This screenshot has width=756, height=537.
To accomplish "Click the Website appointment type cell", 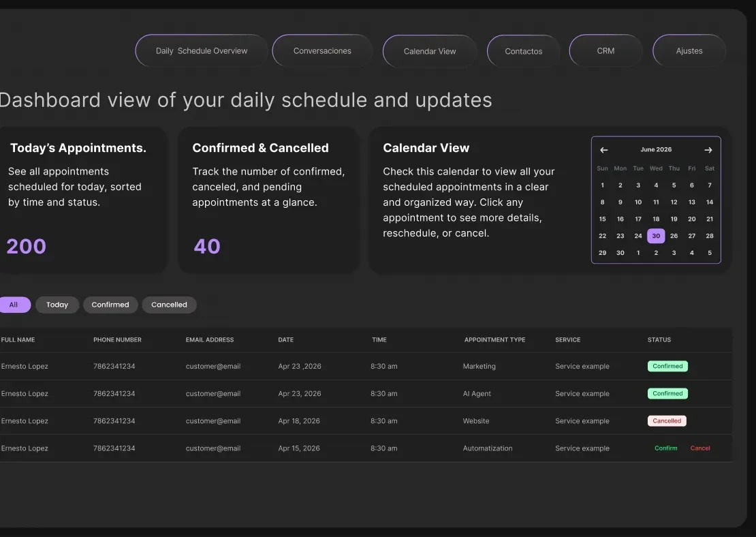I will [476, 420].
